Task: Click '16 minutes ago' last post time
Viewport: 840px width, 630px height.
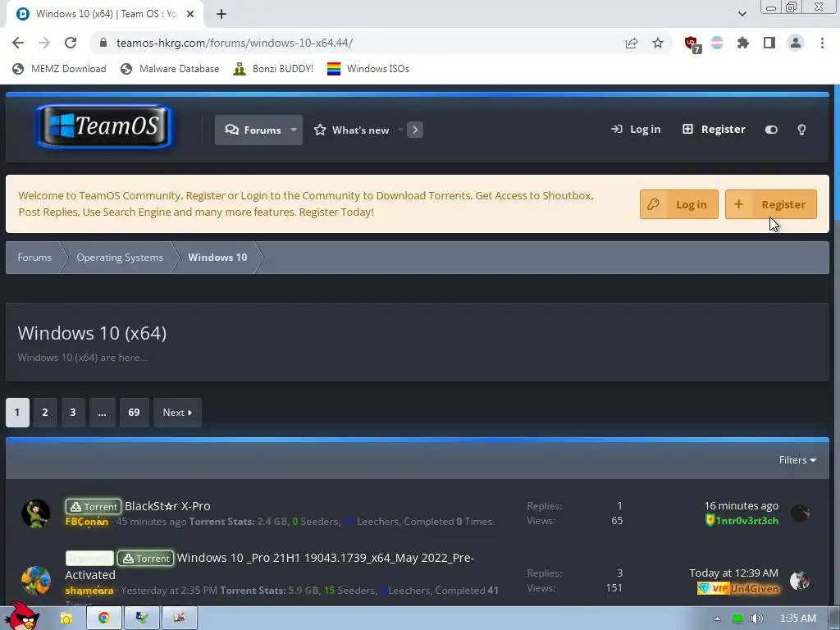Action: [741, 505]
